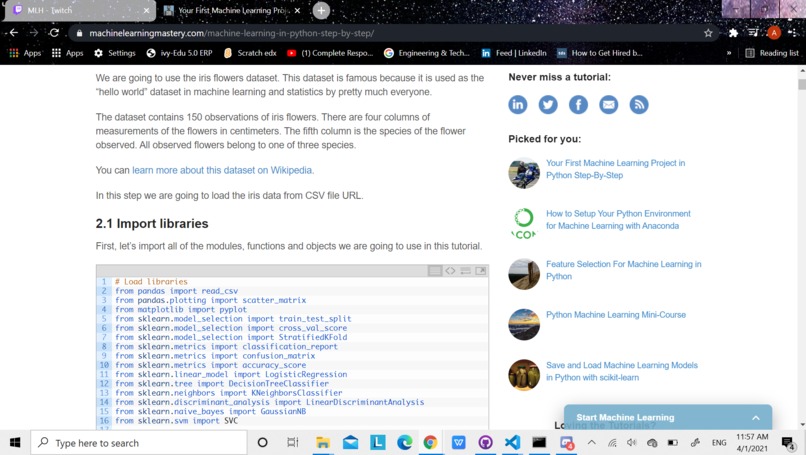Open the notification center icon
The width and height of the screenshot is (806, 455).
coord(789,443)
